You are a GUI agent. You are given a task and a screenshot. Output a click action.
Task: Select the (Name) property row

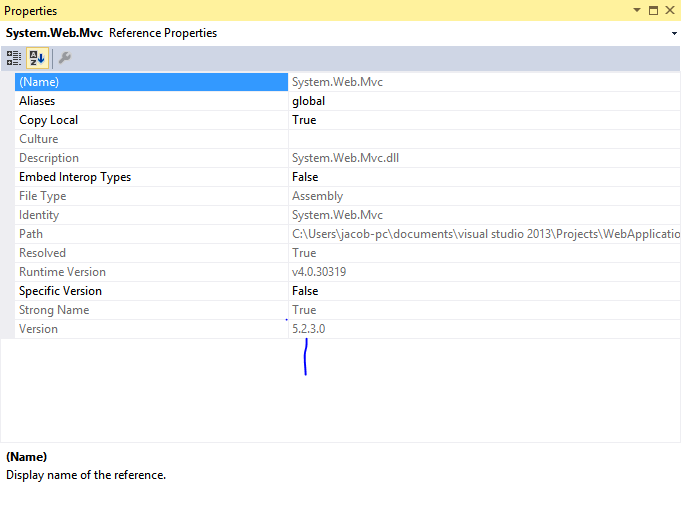tap(151, 82)
